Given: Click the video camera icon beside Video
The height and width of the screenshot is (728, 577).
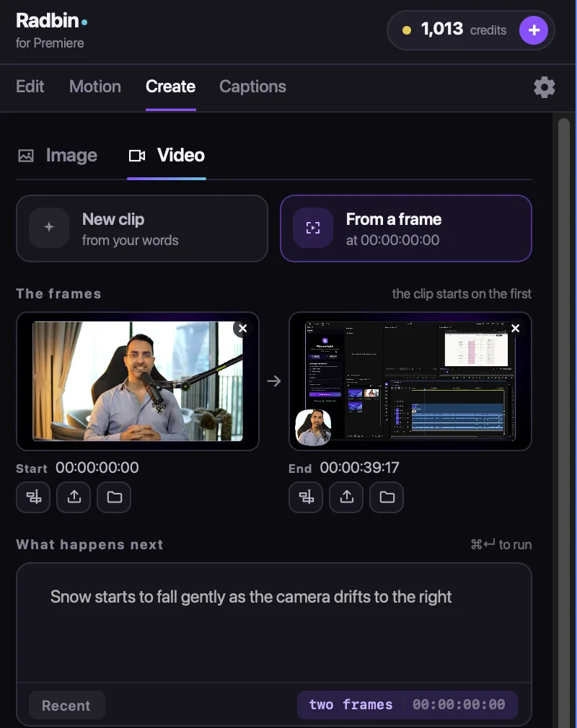Looking at the screenshot, I should [137, 156].
